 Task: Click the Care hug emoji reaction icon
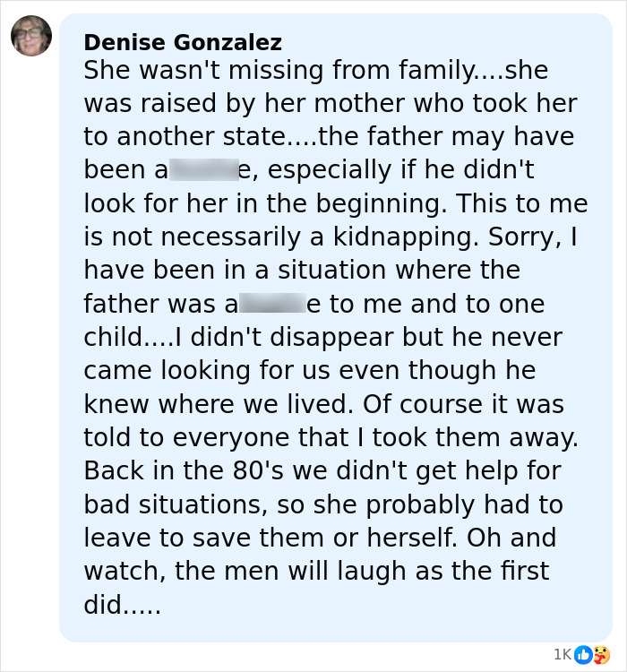[x=601, y=654]
